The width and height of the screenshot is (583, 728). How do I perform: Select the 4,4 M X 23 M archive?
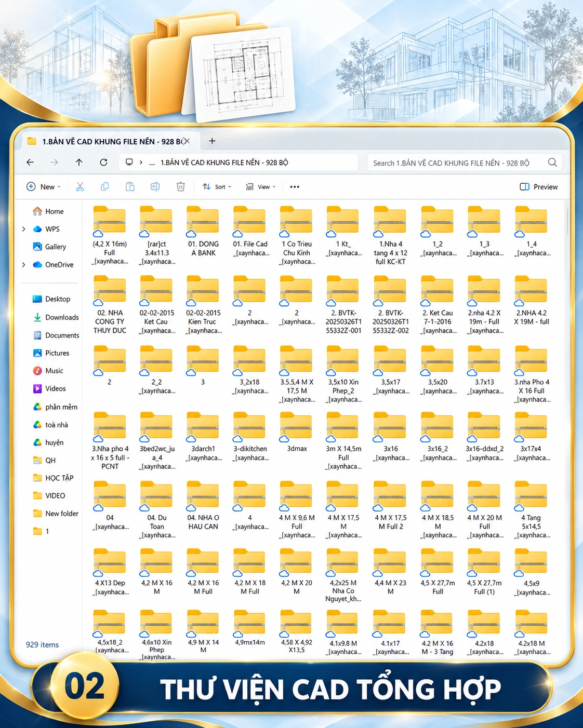click(390, 571)
